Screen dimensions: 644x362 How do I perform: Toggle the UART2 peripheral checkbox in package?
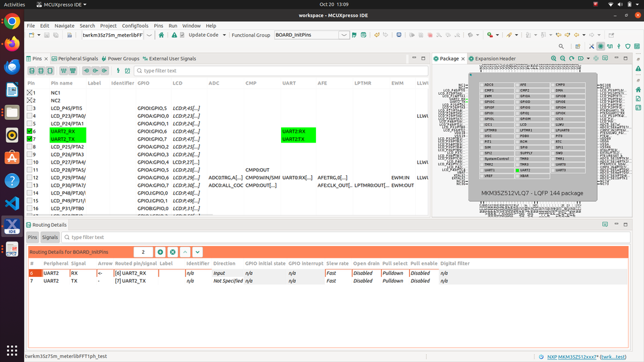518,170
